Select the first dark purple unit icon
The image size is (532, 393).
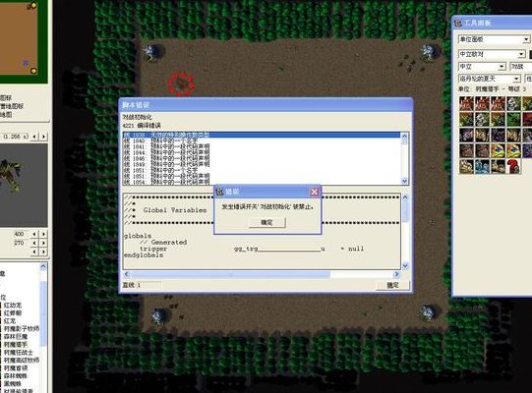click(466, 135)
